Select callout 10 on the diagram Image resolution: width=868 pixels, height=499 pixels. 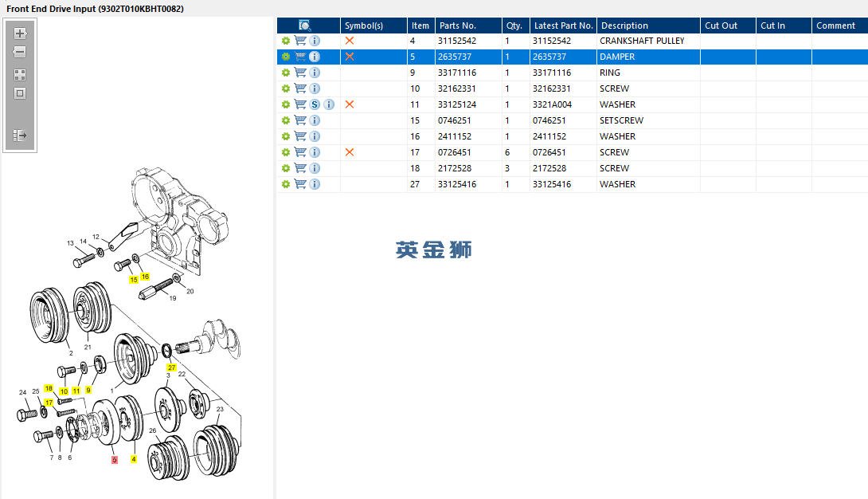click(64, 391)
